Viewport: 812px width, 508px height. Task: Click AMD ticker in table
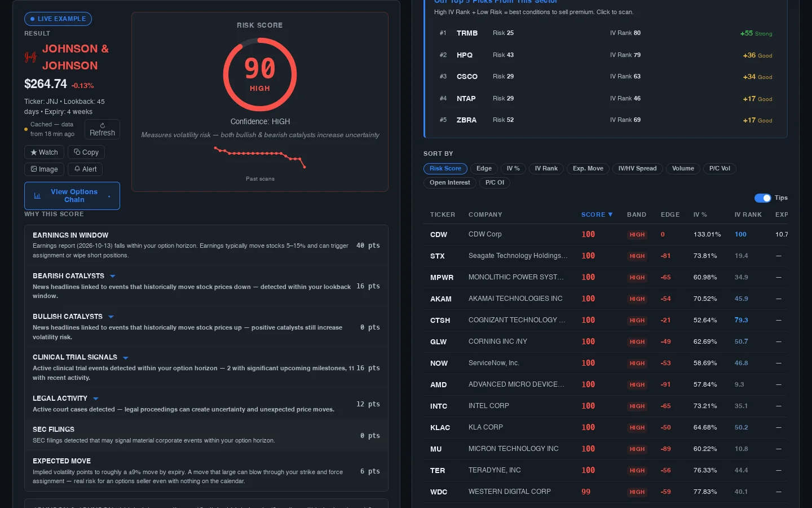pyautogui.click(x=438, y=385)
